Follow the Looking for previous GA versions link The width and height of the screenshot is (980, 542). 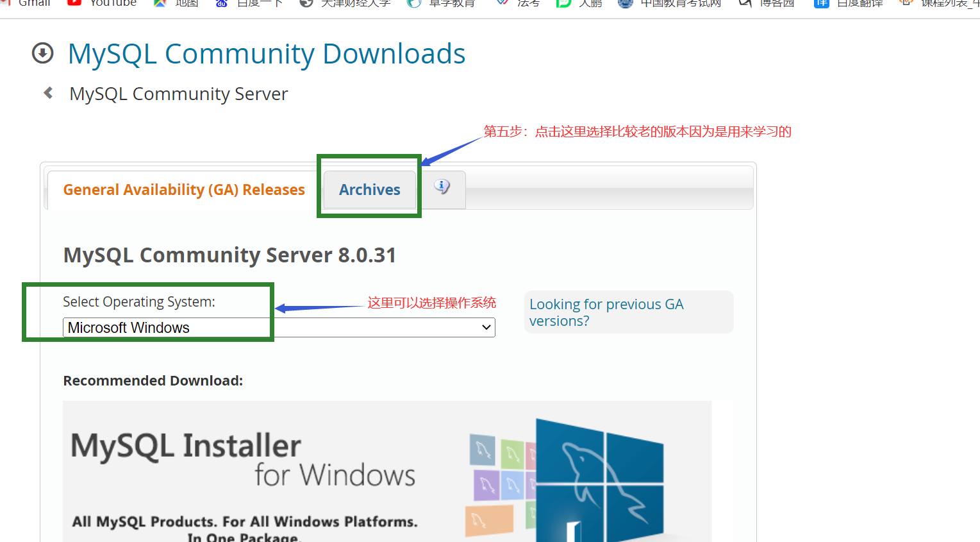(x=606, y=312)
